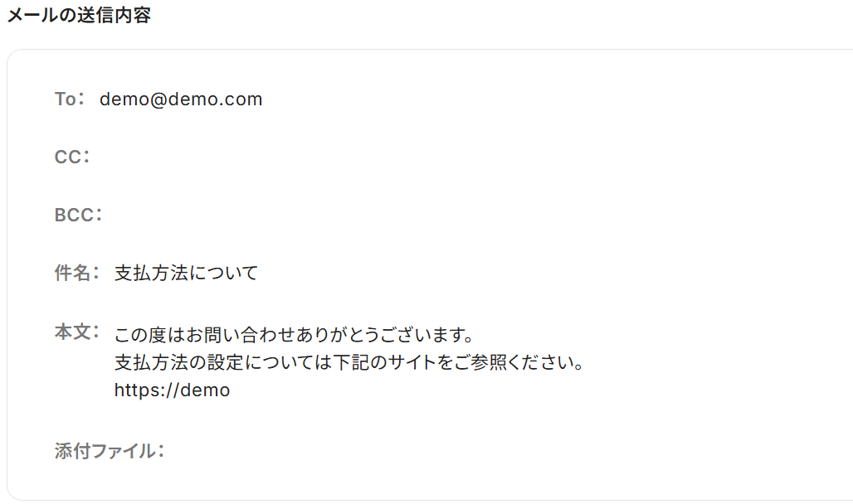Open the https://demo link
The height and width of the screenshot is (504, 853).
172,390
